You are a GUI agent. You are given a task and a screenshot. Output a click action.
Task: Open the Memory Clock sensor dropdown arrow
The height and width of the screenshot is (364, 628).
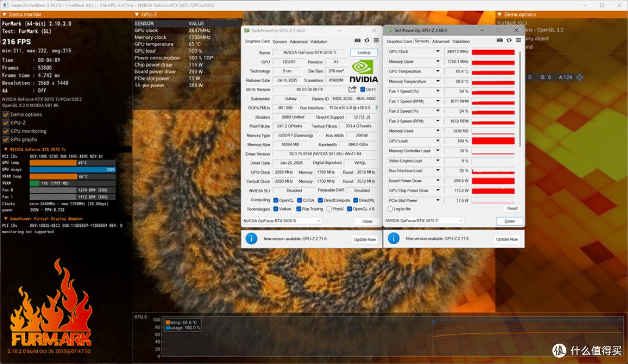tap(437, 62)
